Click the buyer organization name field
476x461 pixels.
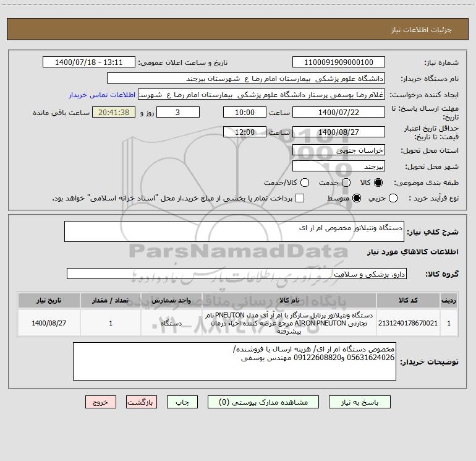coord(246,79)
